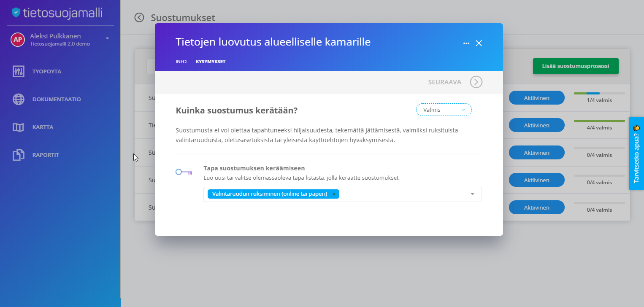Screen dimensions: 644x307
Task: Select the KYSYMYKSET tab
Action: coord(211,62)
